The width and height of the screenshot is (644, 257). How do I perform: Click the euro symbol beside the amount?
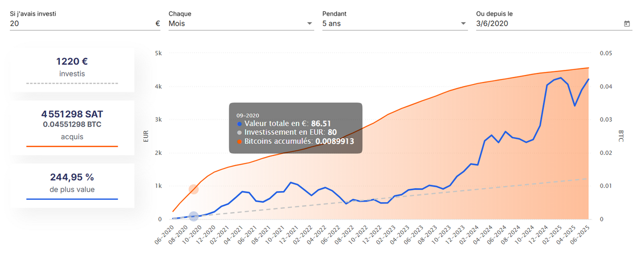[x=157, y=24]
